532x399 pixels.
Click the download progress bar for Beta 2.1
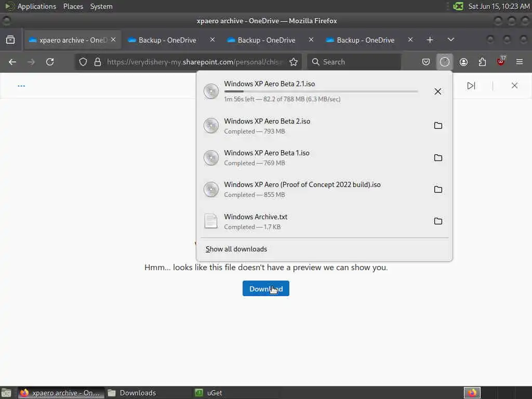321,91
